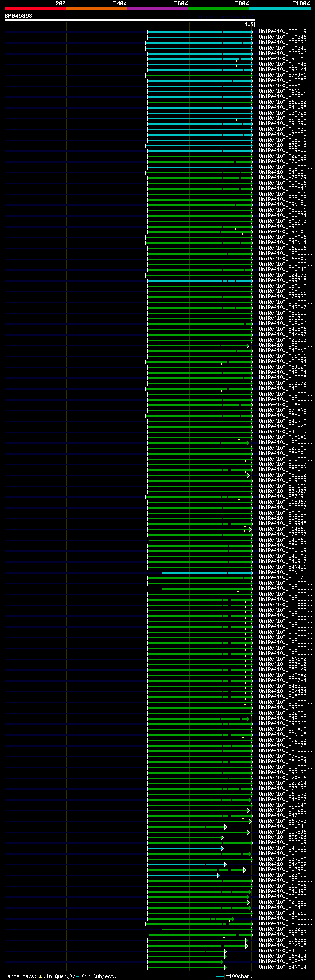This screenshot has width=315, height=980.
Task: Select the UniRef100_P47826 label
Action: [283, 815]
